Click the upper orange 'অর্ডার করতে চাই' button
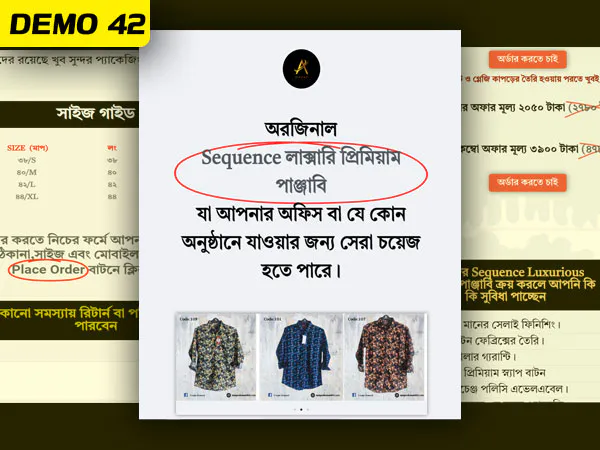This screenshot has width=600, height=450. click(527, 59)
